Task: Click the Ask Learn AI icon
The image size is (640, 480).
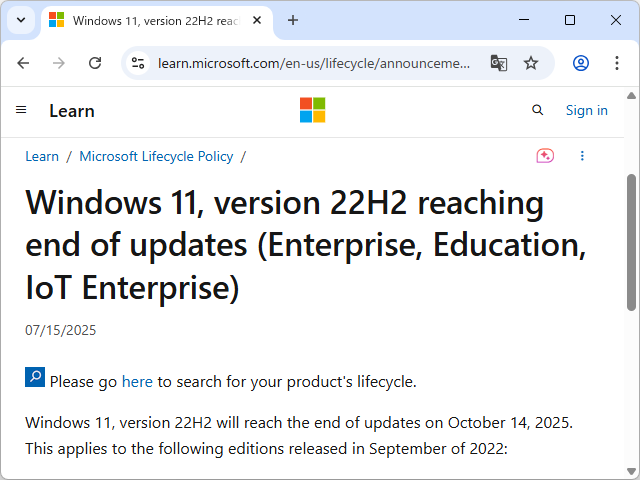Action: pyautogui.click(x=545, y=156)
